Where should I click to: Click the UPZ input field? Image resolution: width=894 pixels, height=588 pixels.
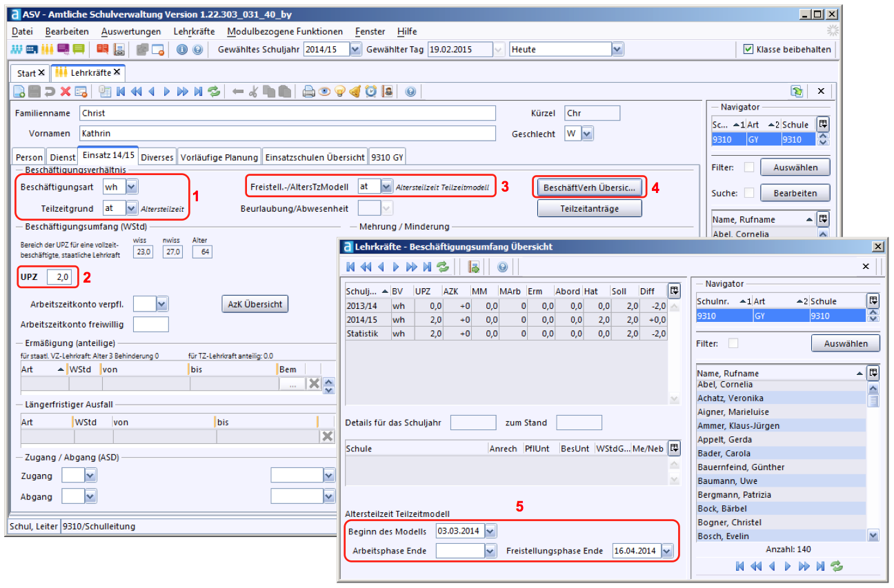pyautogui.click(x=59, y=277)
